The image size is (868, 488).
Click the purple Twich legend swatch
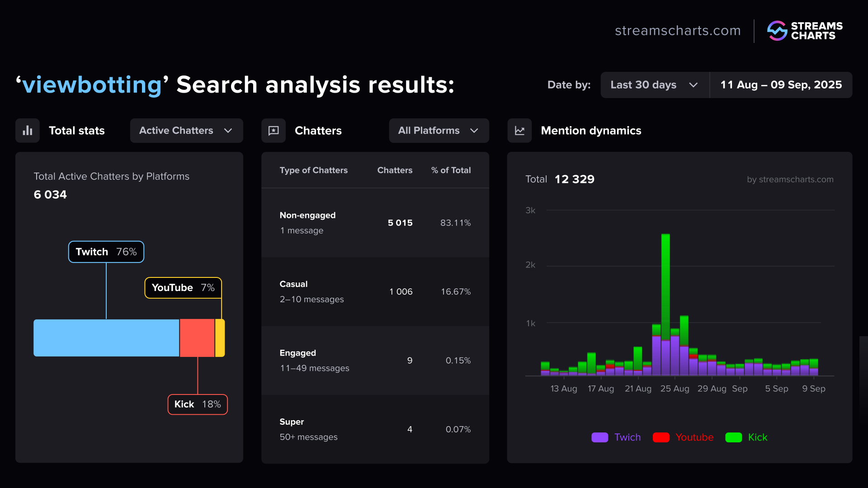pos(599,437)
